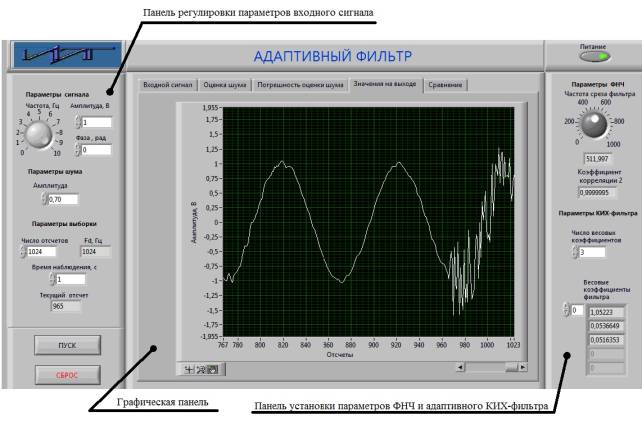Click the Параметры выборки heading

64,224
